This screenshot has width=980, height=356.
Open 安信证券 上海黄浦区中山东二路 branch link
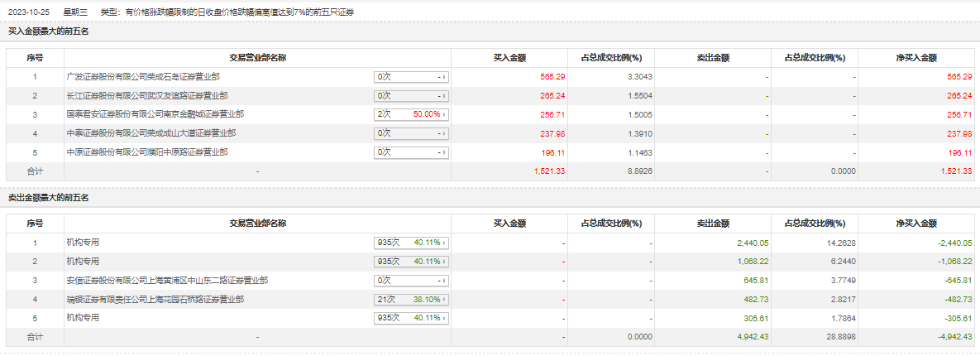[x=166, y=281]
